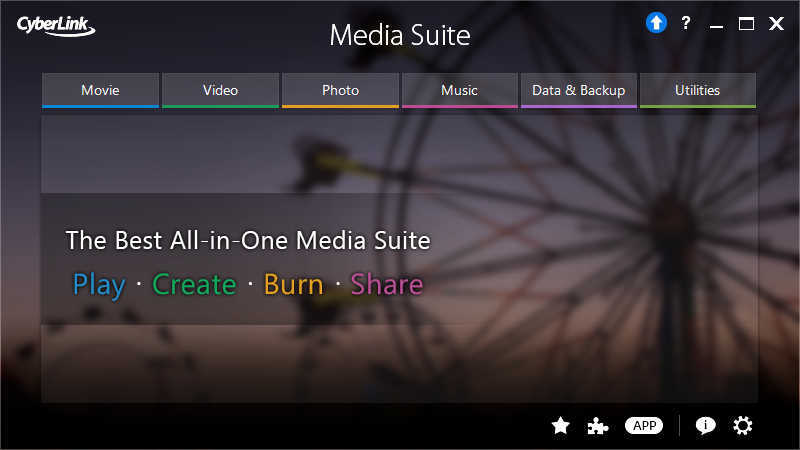Maximize the Media Suite window

(746, 23)
